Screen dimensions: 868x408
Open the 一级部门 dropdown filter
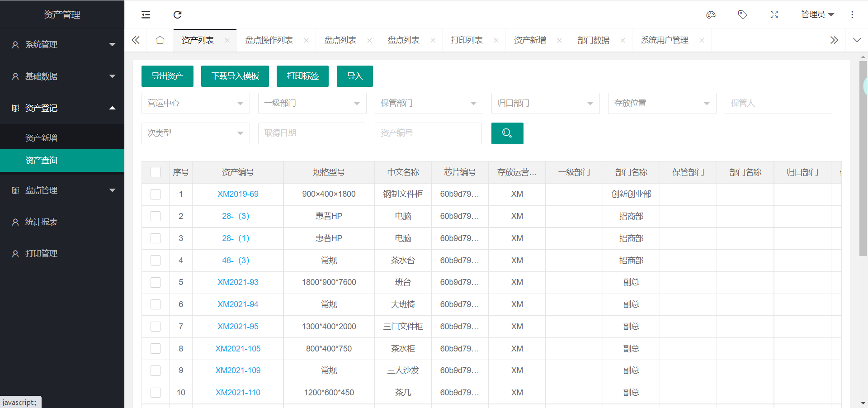coord(312,103)
